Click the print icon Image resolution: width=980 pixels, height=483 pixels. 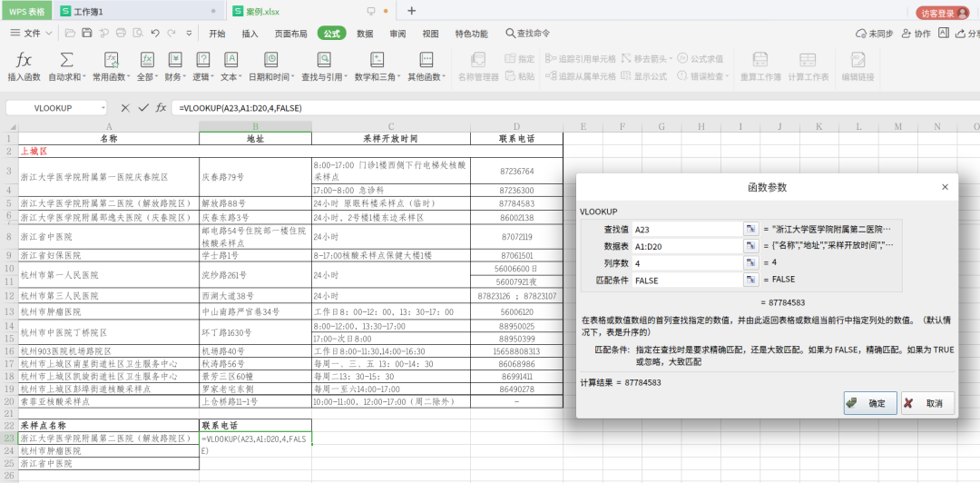click(122, 34)
